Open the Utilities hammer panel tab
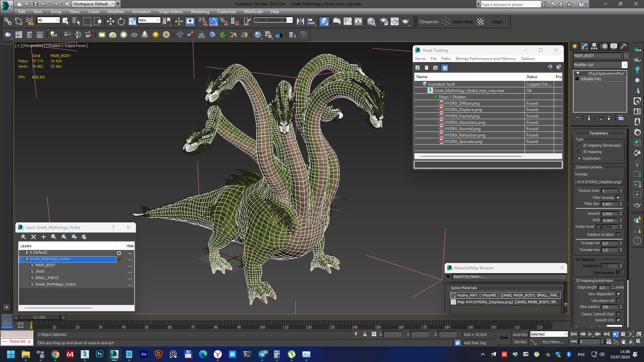Screen dimensions: 644x362 pos(623,46)
